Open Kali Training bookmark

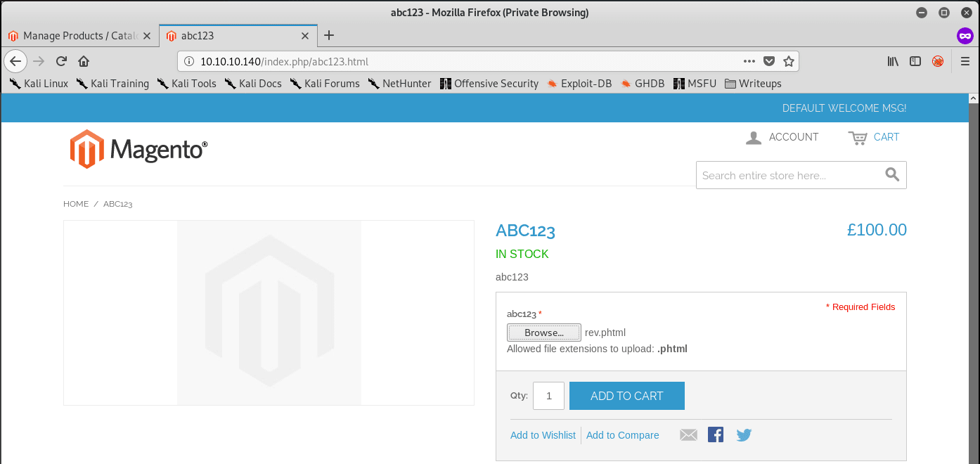113,83
